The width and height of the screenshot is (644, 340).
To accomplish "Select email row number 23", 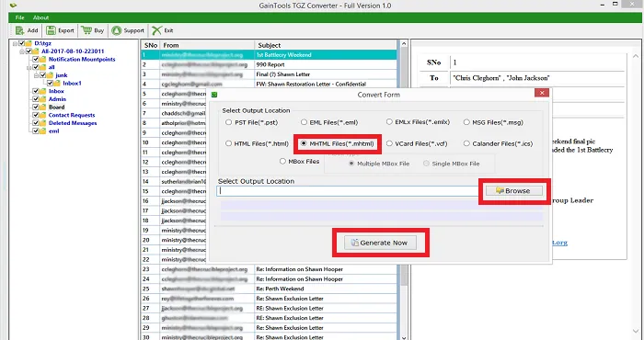I will tap(269, 269).
